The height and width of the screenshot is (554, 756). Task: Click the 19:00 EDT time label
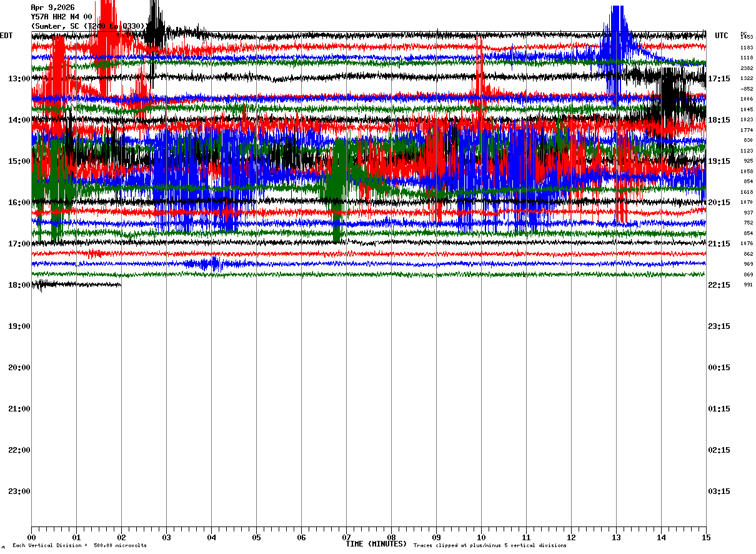pyautogui.click(x=19, y=326)
